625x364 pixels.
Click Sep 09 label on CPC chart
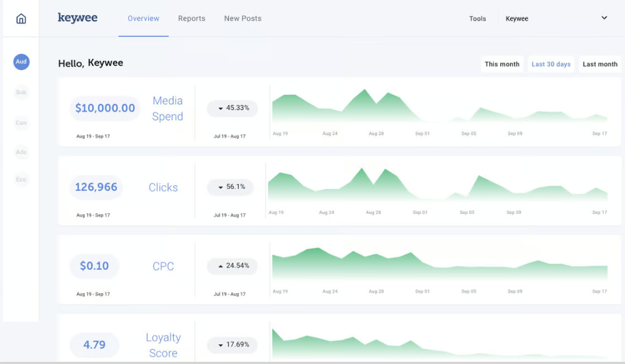coord(515,291)
